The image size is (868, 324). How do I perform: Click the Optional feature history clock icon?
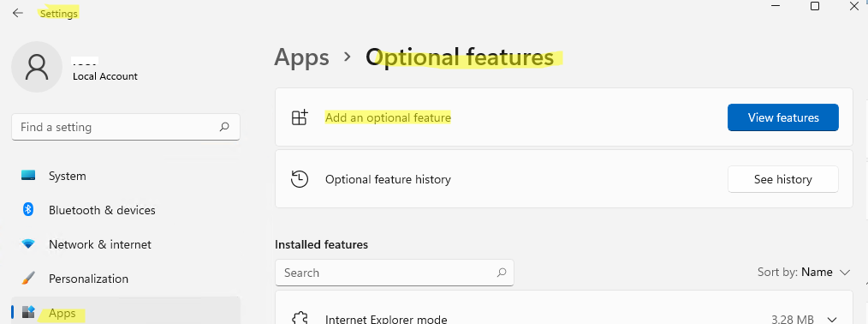click(300, 179)
